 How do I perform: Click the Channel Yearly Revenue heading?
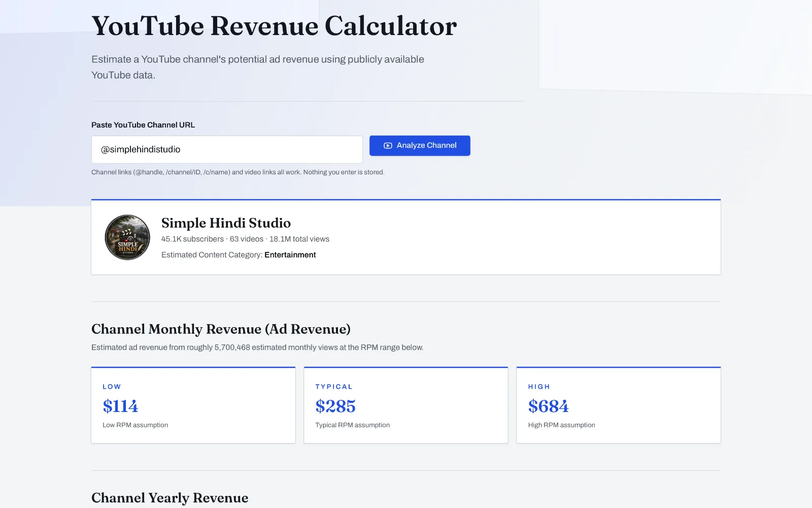pos(170,498)
